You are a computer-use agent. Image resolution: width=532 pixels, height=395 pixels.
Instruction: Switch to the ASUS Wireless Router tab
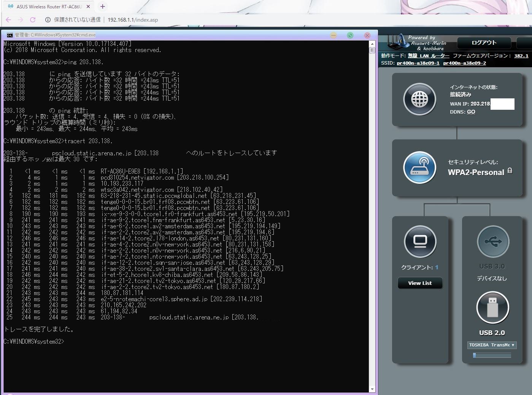coord(49,6)
